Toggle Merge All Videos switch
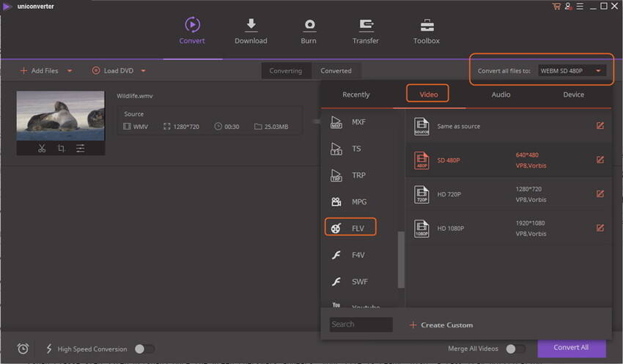 [x=516, y=349]
